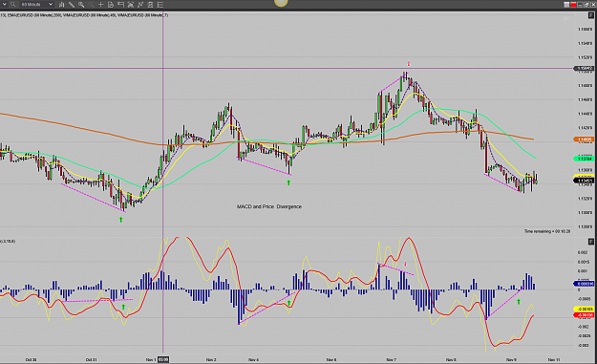The image size is (597, 364).
Task: Open the instrument selector dropdown arrow
Action: 5,4
